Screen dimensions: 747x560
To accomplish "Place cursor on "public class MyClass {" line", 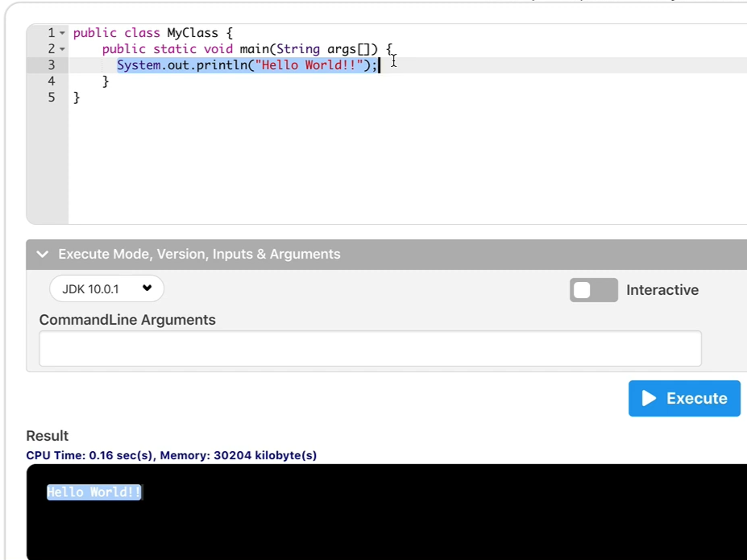I will click(153, 33).
